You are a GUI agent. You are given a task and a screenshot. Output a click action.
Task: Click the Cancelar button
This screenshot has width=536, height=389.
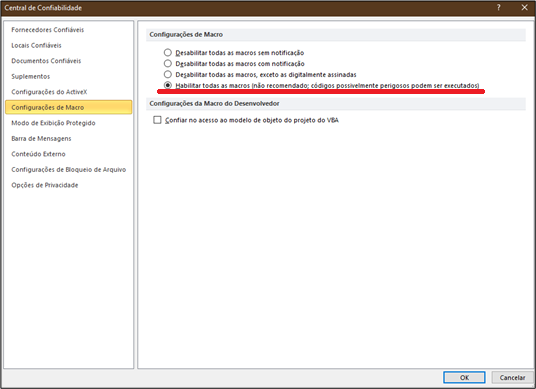[x=512, y=377]
